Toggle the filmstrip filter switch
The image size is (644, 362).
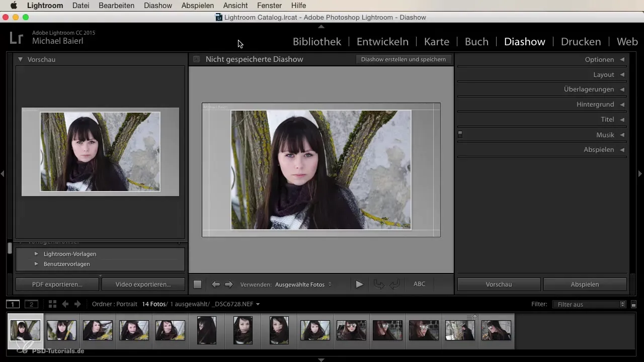pyautogui.click(x=633, y=305)
